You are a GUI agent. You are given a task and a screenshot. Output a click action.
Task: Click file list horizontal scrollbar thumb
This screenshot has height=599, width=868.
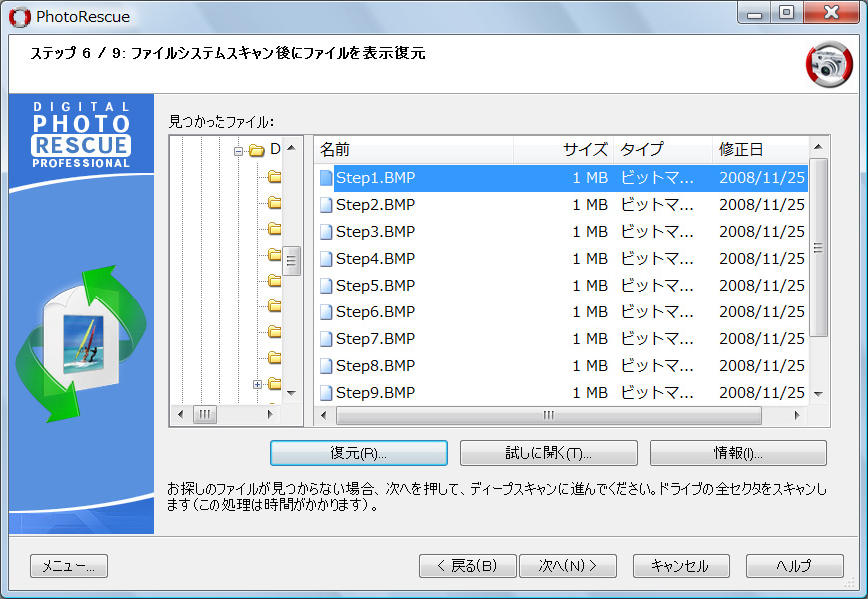coord(549,415)
